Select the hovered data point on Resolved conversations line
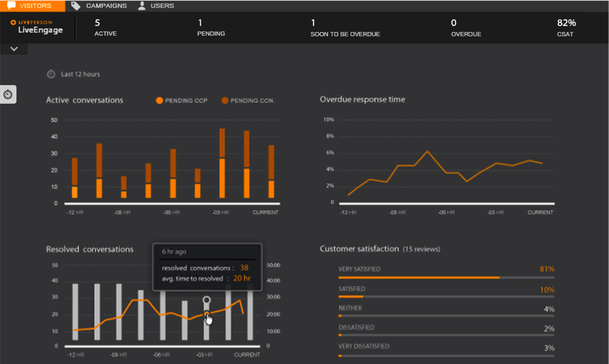Image resolution: width=609 pixels, height=364 pixels. click(207, 316)
